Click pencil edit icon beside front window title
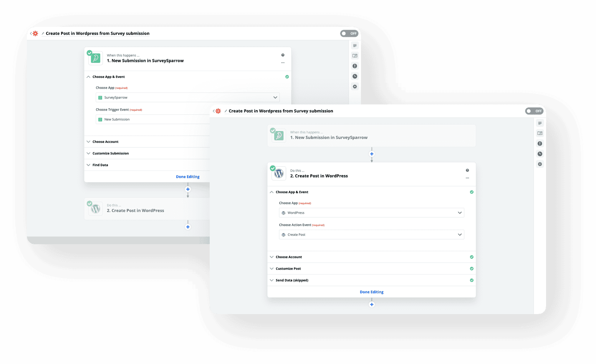The height and width of the screenshot is (364, 596). point(226,111)
